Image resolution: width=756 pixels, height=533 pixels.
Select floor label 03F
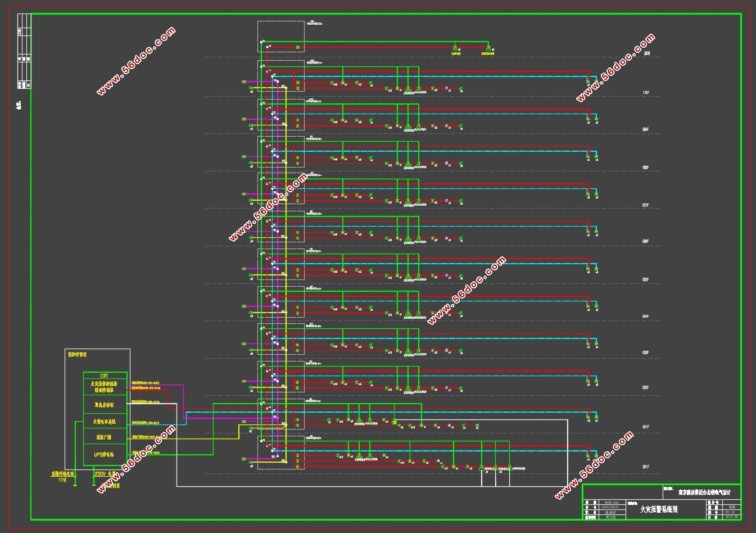pyautogui.click(x=646, y=353)
